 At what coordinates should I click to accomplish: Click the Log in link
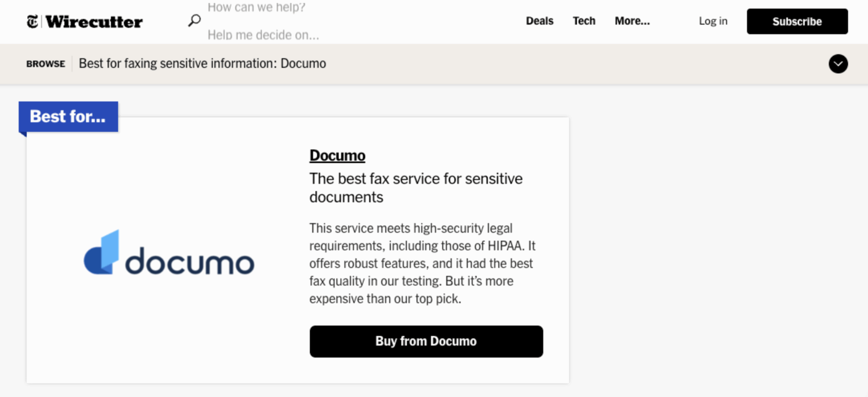click(713, 21)
